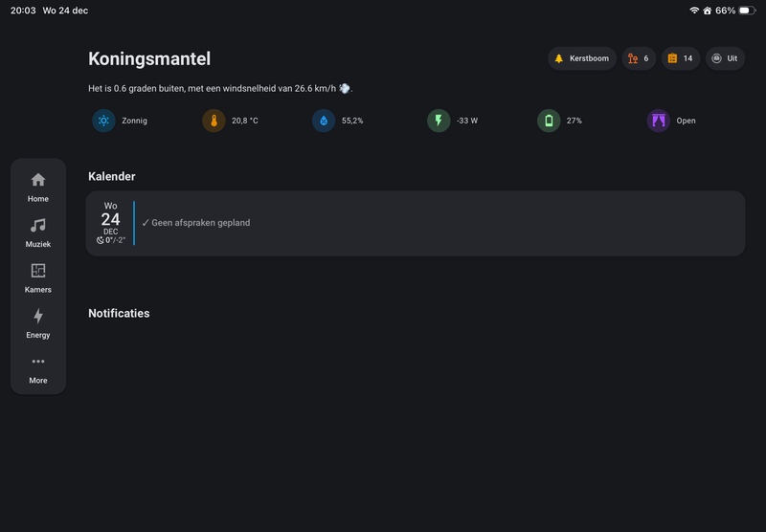Expand the More menu in sidebar
This screenshot has height=532, width=766.
[38, 368]
